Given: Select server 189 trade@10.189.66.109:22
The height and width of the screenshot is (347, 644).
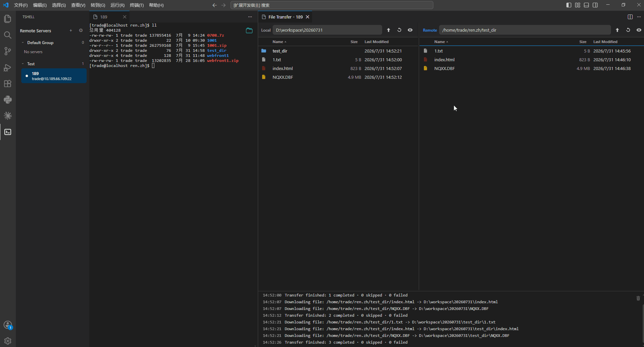Looking at the screenshot, I should pos(54,76).
